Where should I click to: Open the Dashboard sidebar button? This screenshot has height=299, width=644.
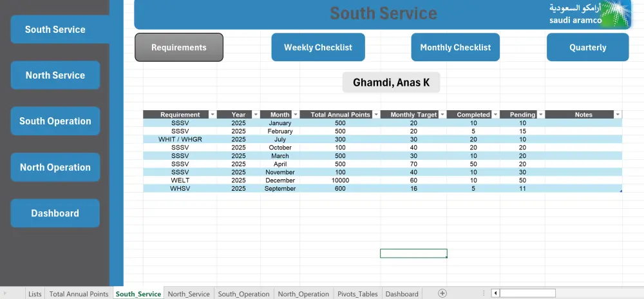click(55, 213)
